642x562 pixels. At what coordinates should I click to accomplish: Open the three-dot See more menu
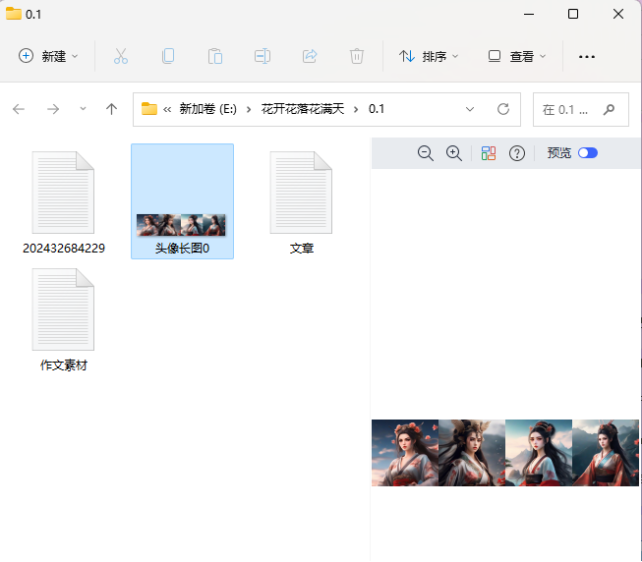[586, 56]
